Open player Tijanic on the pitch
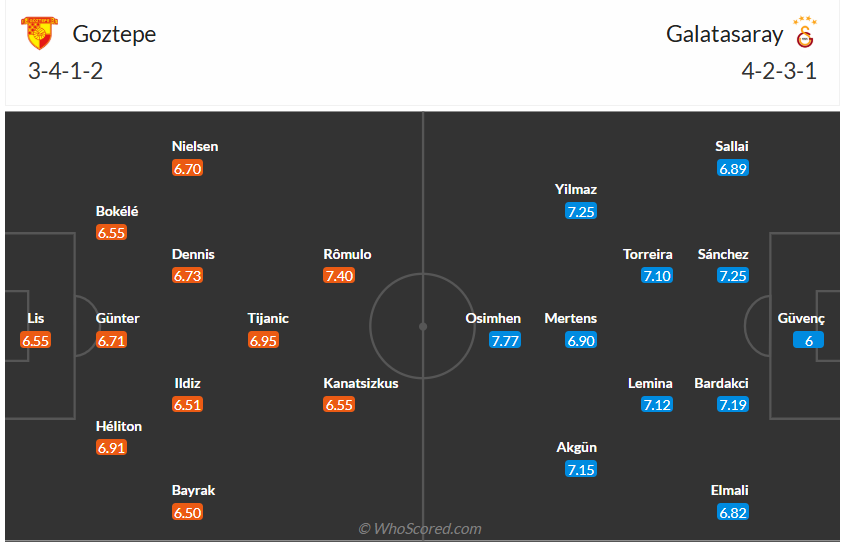844x542 pixels. tap(268, 318)
